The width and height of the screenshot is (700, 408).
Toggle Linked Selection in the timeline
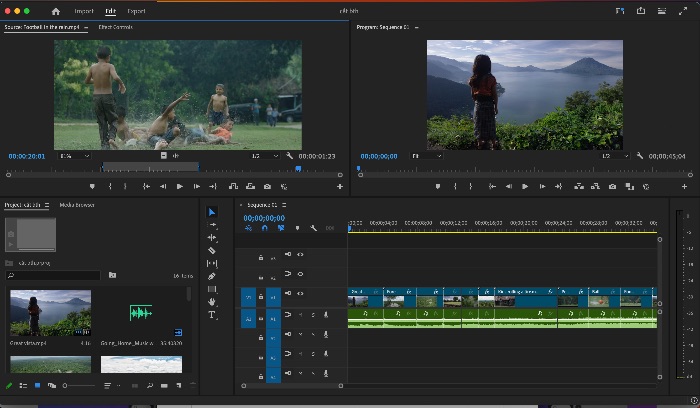[281, 228]
